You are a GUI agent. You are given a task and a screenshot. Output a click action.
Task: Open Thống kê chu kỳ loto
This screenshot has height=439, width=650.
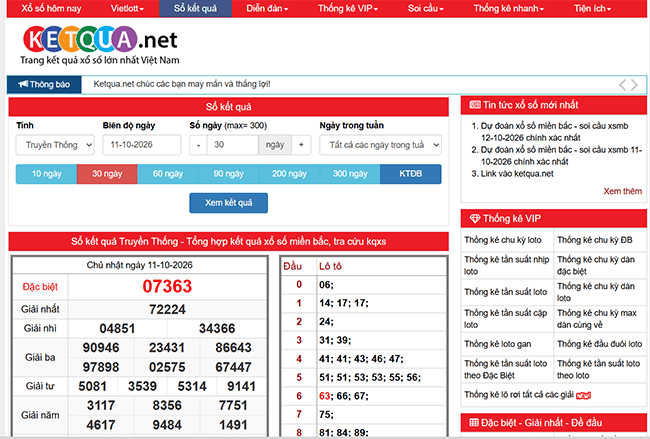click(503, 240)
